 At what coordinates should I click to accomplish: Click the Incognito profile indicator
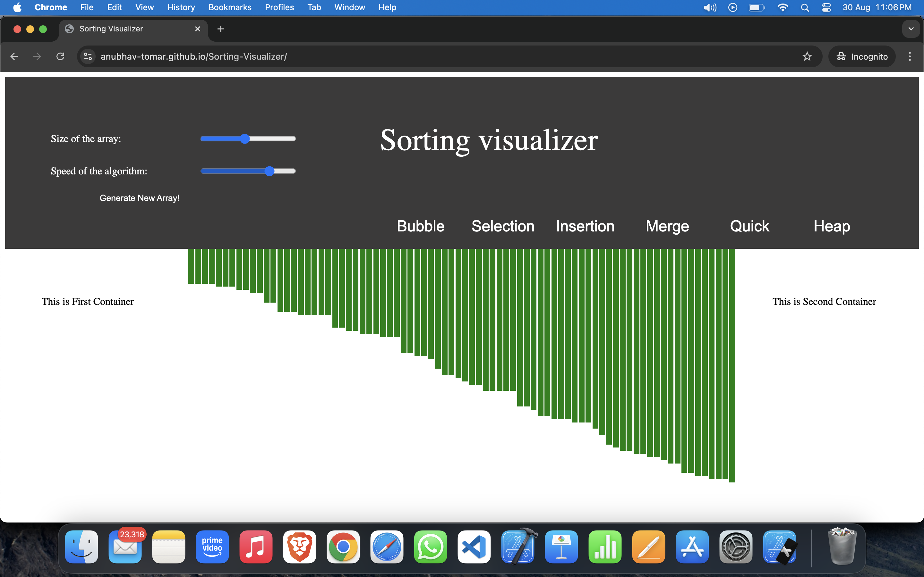pos(862,56)
